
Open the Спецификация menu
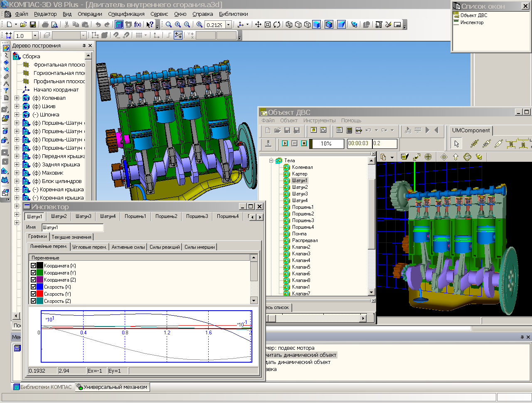126,14
